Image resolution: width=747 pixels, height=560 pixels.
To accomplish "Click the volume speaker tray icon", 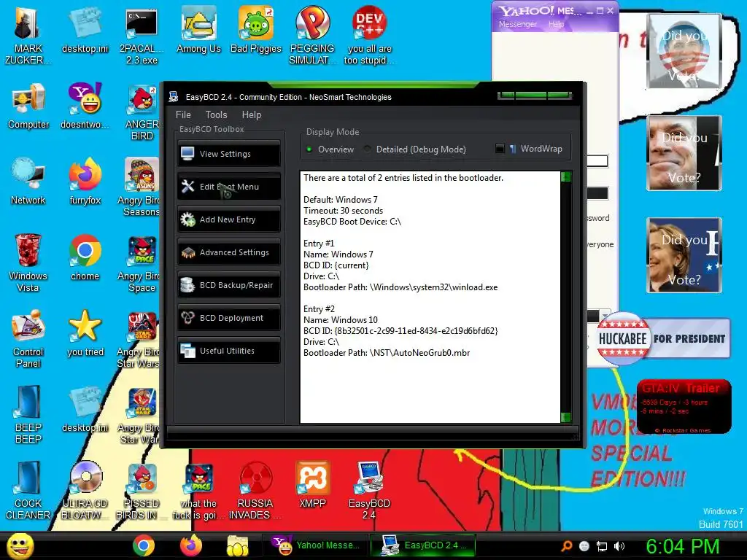I will coord(619,546).
